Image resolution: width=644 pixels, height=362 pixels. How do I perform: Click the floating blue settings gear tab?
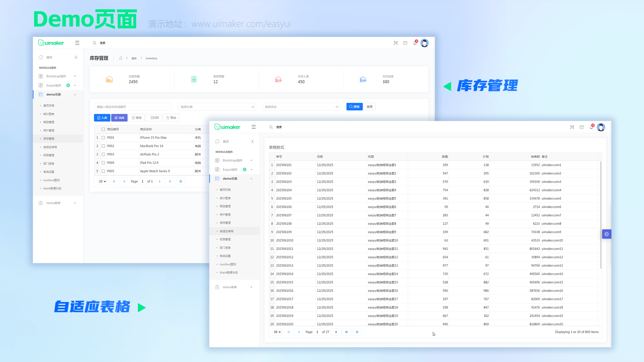pyautogui.click(x=606, y=234)
